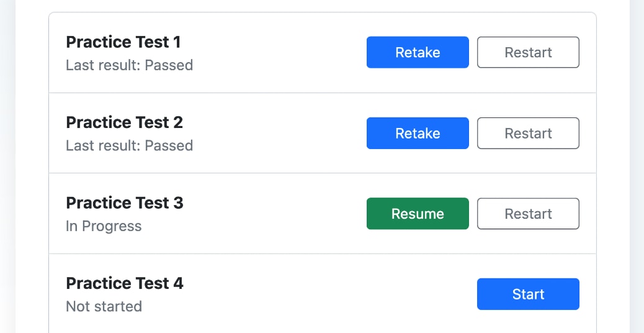Restart Practice Test 2
This screenshot has height=333, width=644.
528,133
